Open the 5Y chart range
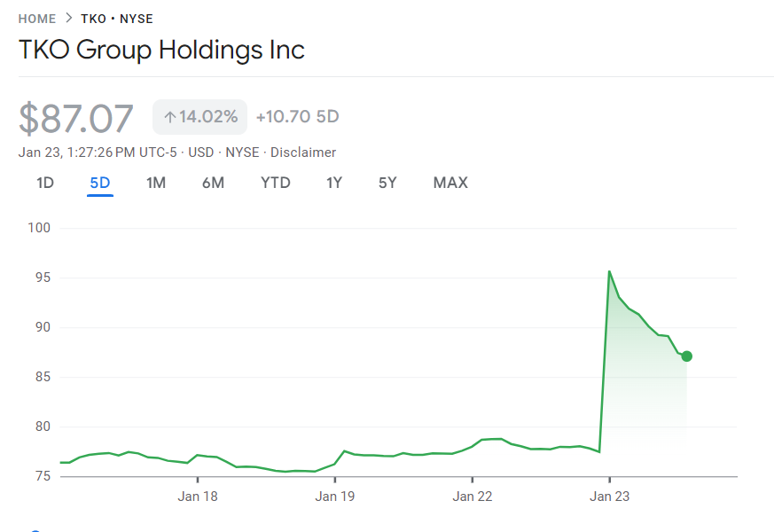 pos(387,184)
